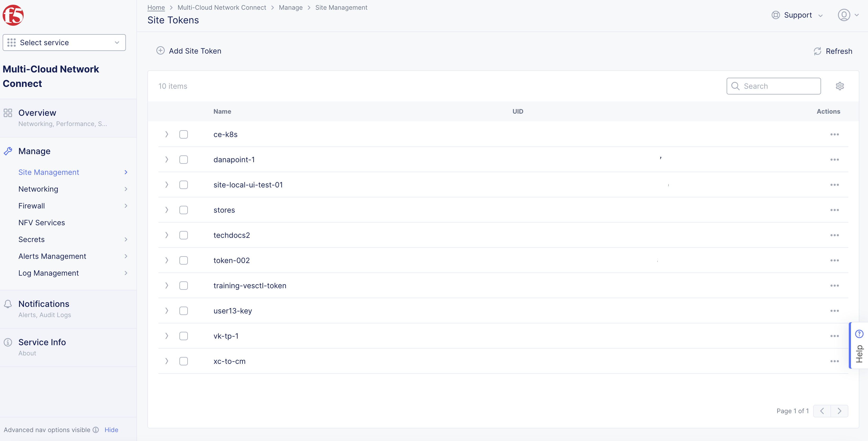
Task: Check the checkbox for stores token
Action: (184, 210)
